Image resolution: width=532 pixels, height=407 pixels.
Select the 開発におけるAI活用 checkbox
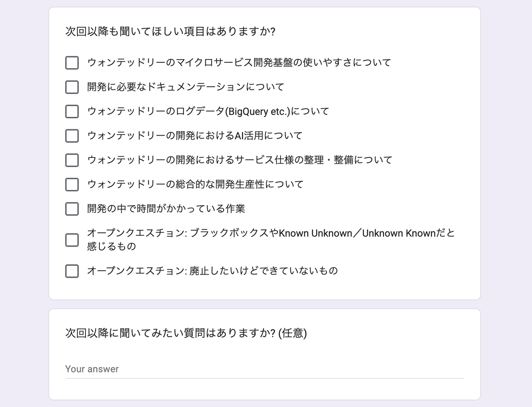click(72, 136)
